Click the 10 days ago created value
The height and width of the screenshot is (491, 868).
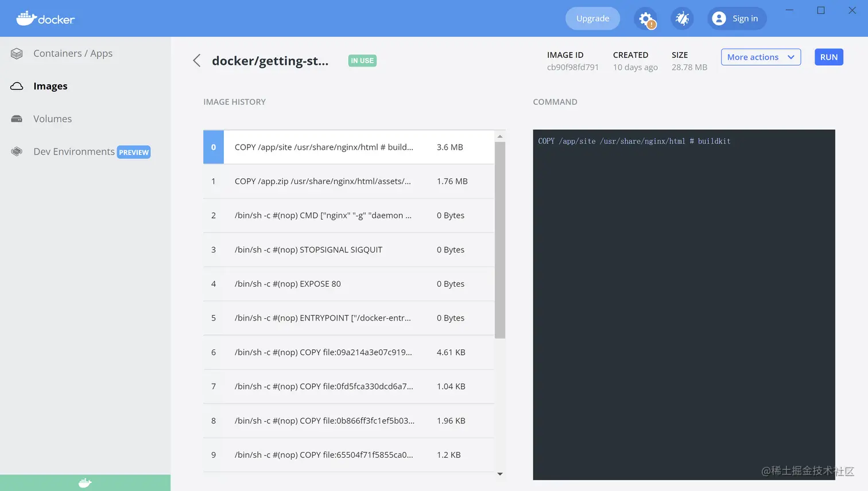point(635,67)
